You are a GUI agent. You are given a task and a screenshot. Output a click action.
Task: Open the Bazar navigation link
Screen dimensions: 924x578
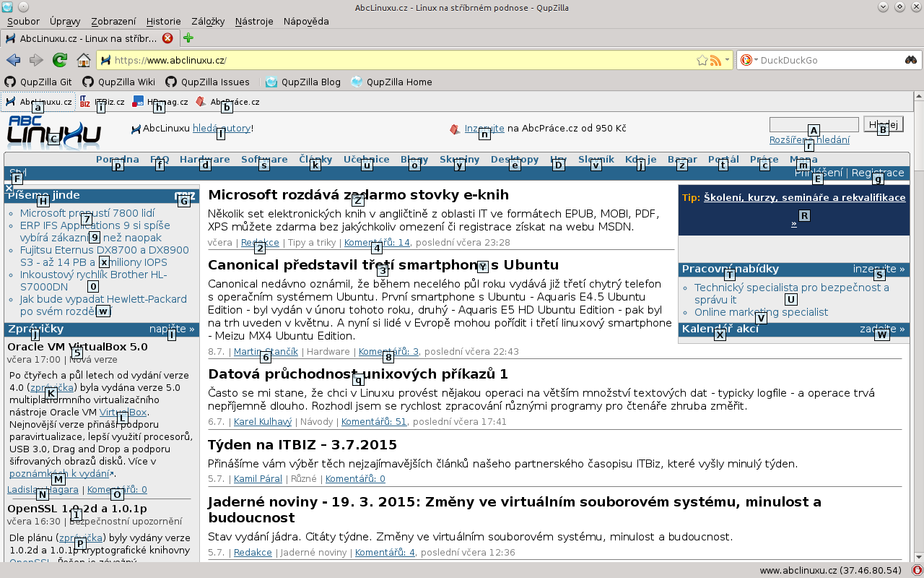682,160
